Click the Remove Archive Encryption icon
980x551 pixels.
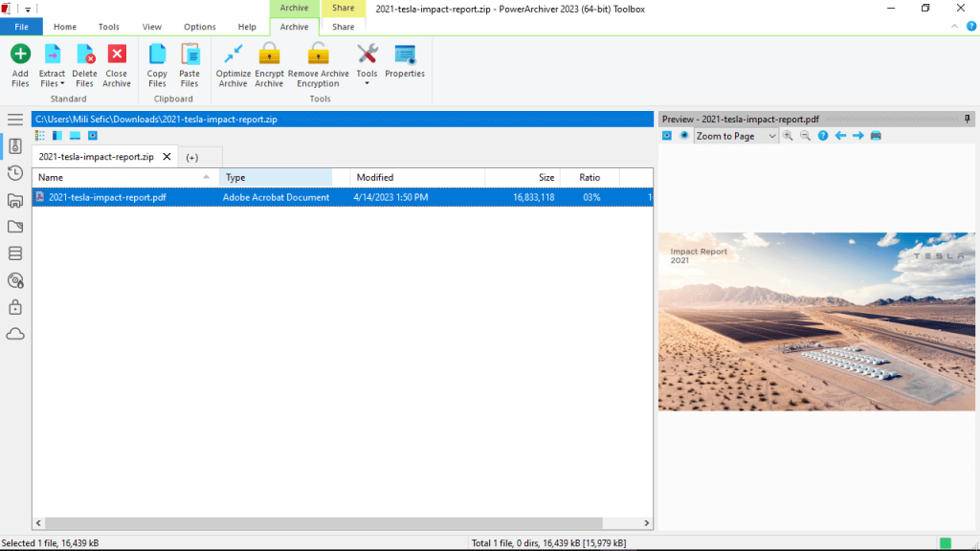[x=318, y=54]
